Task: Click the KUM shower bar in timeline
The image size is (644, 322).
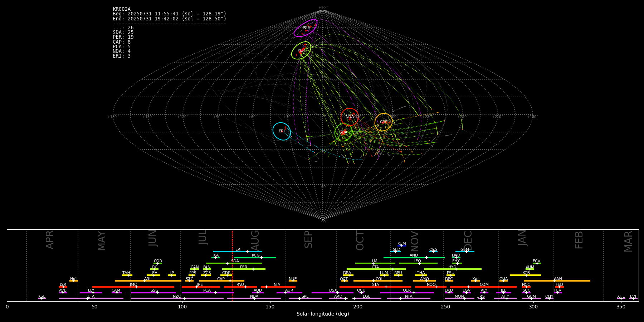Action: click(402, 246)
